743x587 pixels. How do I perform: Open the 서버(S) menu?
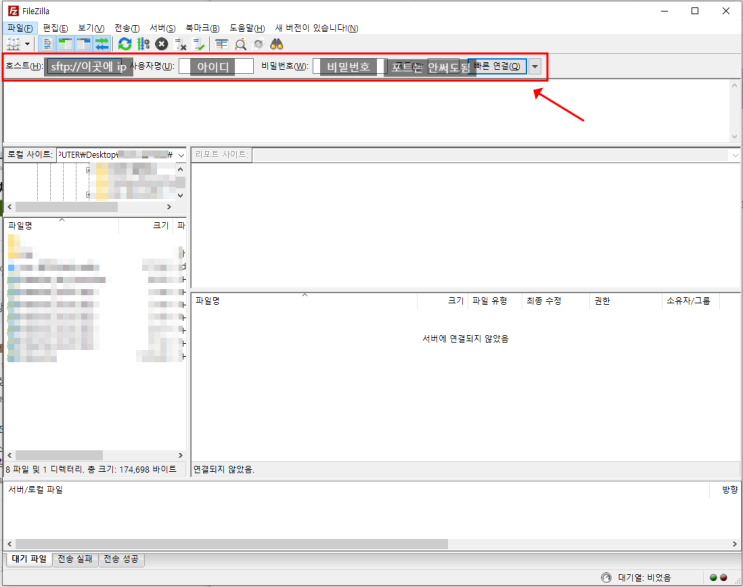click(163, 28)
